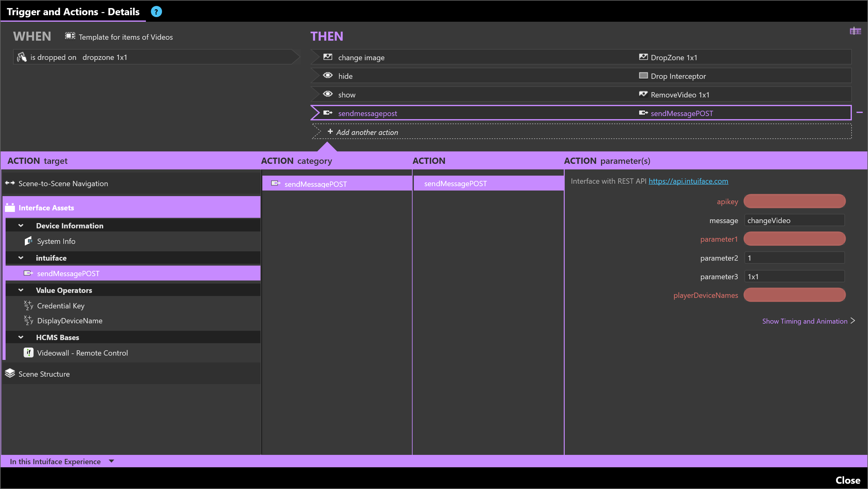Image resolution: width=868 pixels, height=489 pixels.
Task: Select Scene-to-Scene Navigation target
Action: point(131,184)
